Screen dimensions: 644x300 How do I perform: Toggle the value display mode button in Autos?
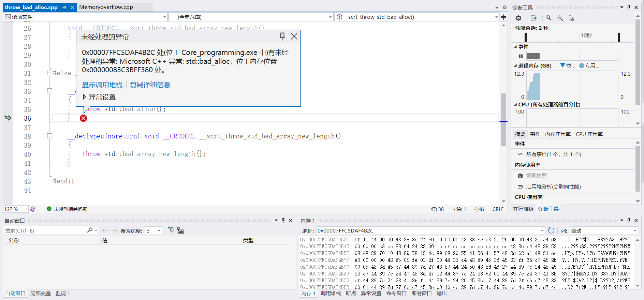(x=180, y=230)
